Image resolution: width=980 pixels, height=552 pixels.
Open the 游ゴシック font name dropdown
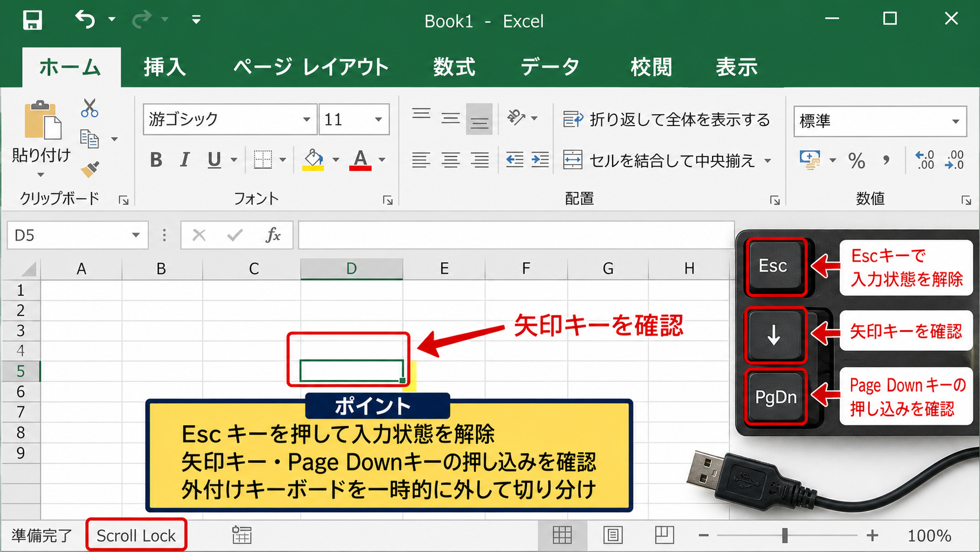307,120
